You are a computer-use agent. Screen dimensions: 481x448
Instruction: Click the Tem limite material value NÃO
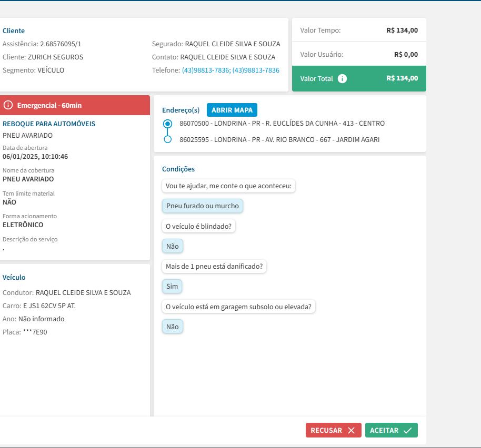[9, 202]
